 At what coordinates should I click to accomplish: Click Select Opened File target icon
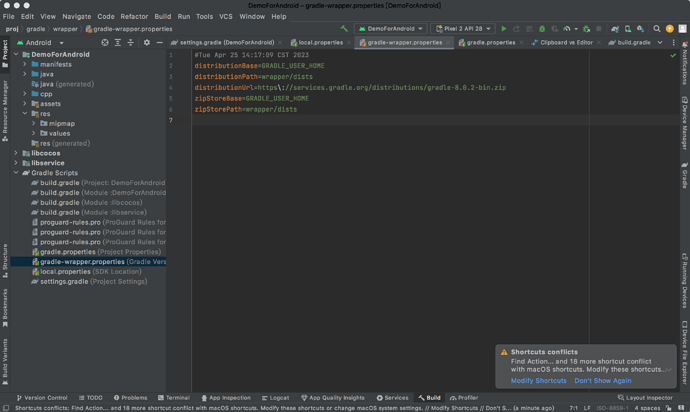point(105,43)
